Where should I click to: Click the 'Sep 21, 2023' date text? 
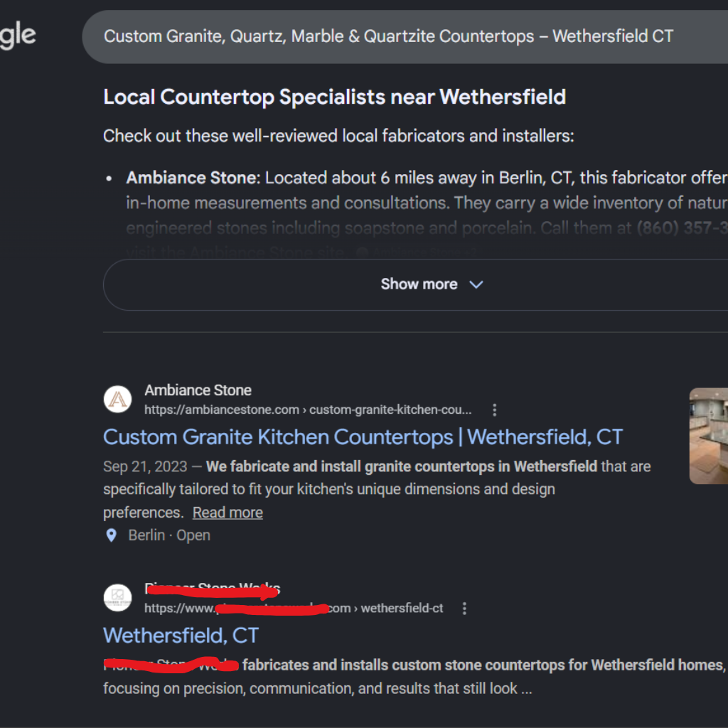tap(145, 466)
